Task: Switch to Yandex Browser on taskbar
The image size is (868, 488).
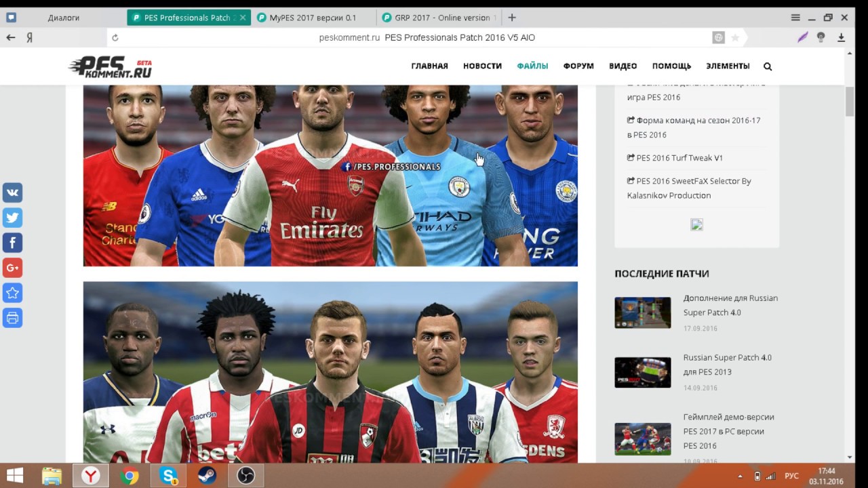Action: [x=90, y=476]
